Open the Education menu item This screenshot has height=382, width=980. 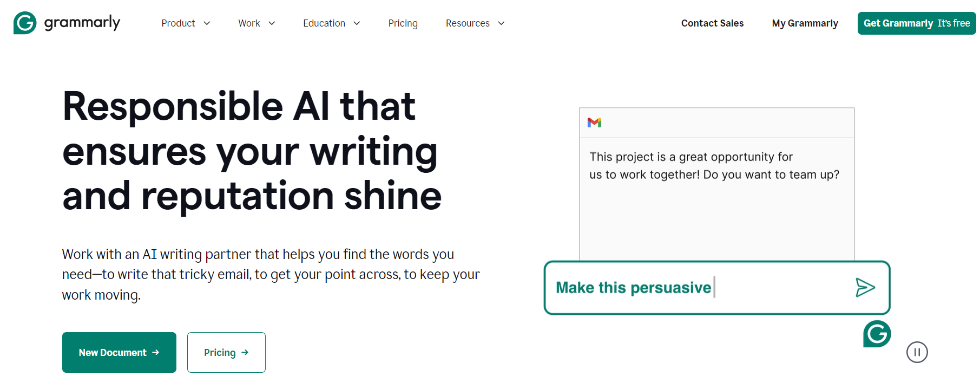[324, 23]
